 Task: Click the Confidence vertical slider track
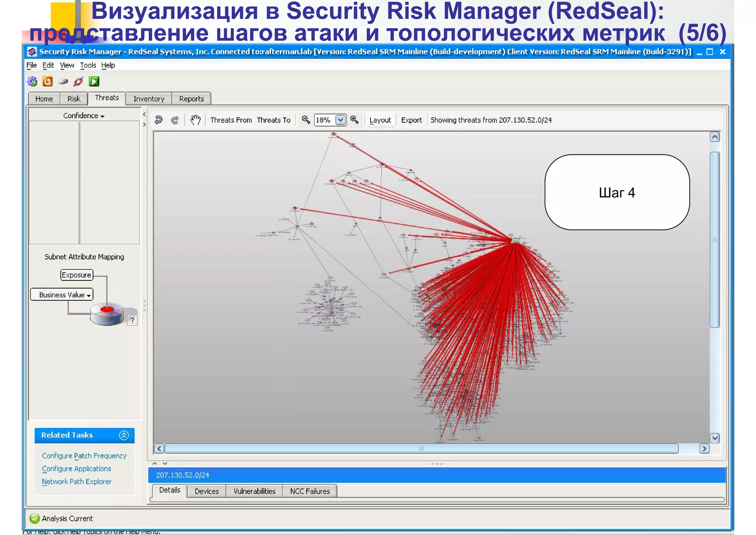(x=79, y=183)
